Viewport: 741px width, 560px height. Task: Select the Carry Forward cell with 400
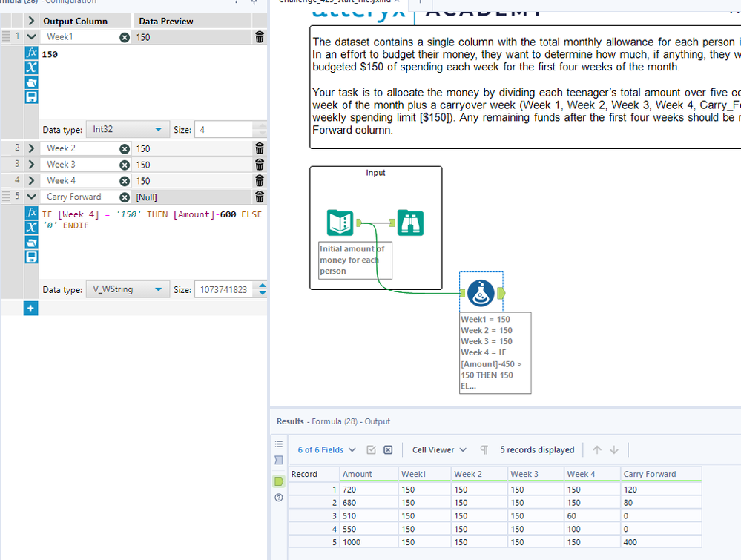[x=661, y=542]
